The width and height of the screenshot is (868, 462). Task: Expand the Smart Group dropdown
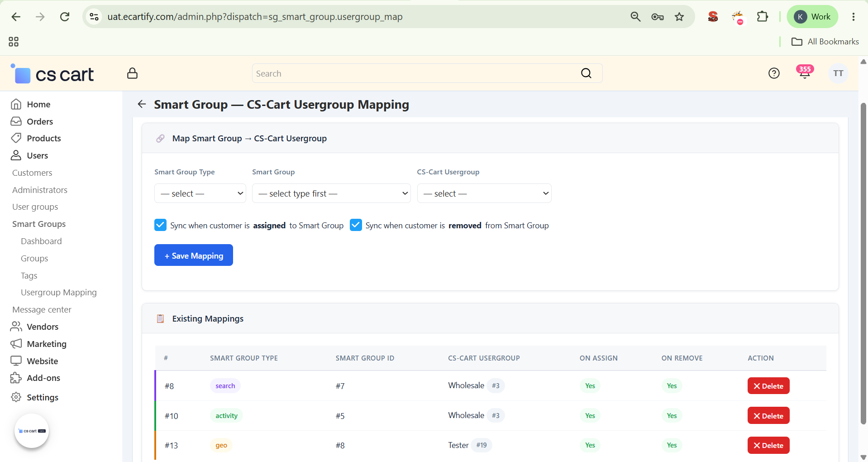[331, 193]
